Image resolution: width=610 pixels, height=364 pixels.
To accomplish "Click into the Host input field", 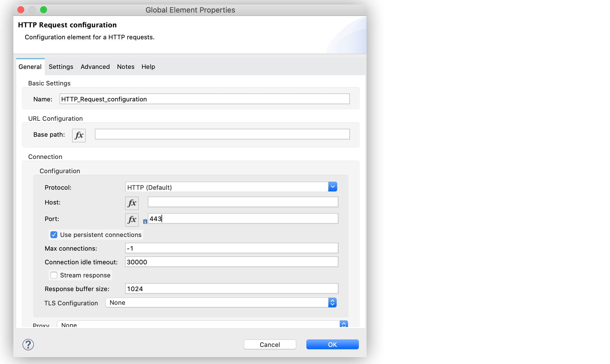I will [243, 202].
